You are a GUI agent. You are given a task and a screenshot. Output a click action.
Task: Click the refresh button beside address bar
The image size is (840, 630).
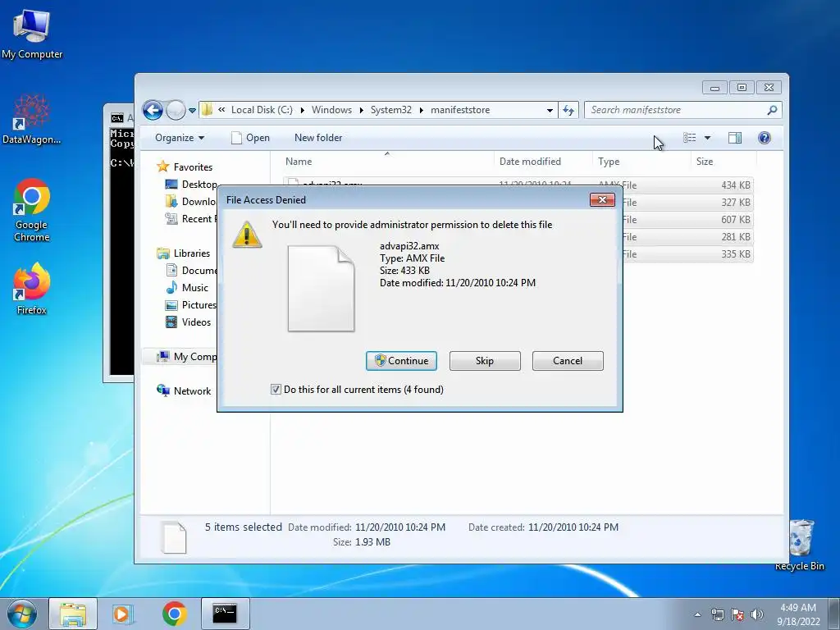[x=568, y=110]
